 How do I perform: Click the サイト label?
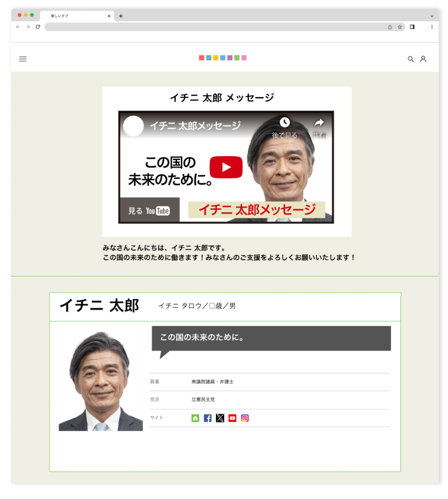click(x=156, y=418)
